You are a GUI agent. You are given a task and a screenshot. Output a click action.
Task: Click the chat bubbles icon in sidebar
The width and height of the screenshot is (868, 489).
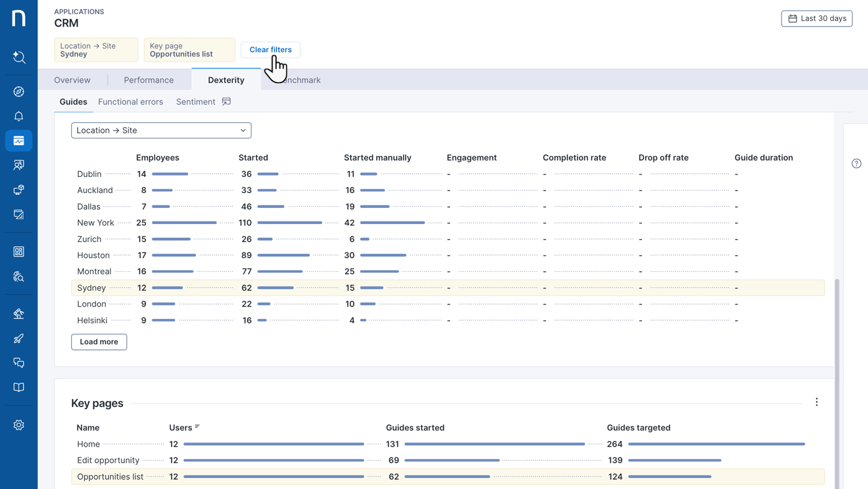click(x=19, y=363)
